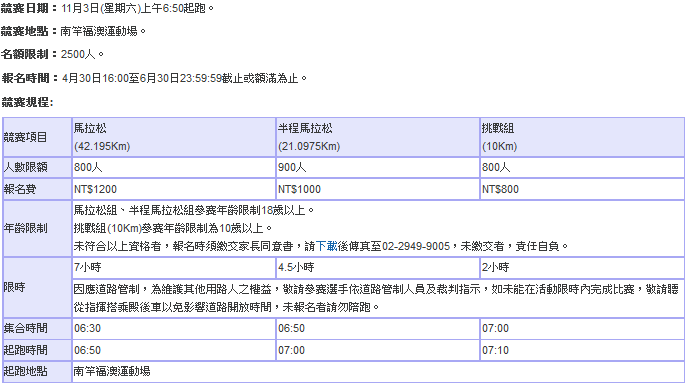Image resolution: width=689 pixels, height=387 pixels.
Task: Click the 07:00 assembly time for 挑戰組
Action: tap(582, 329)
